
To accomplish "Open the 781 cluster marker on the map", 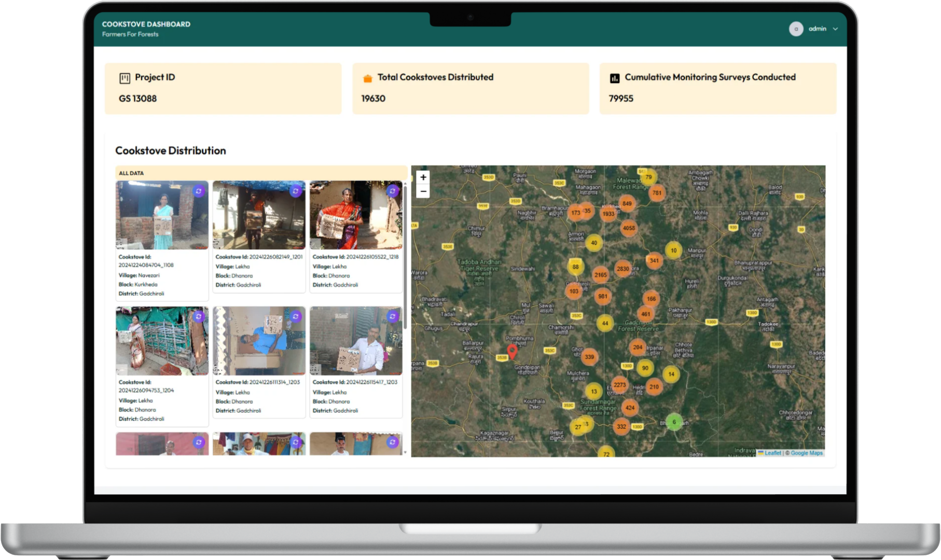I will pos(657,193).
